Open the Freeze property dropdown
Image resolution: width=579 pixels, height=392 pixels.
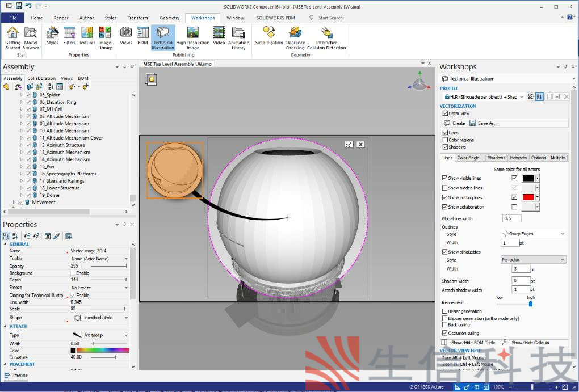(x=99, y=288)
